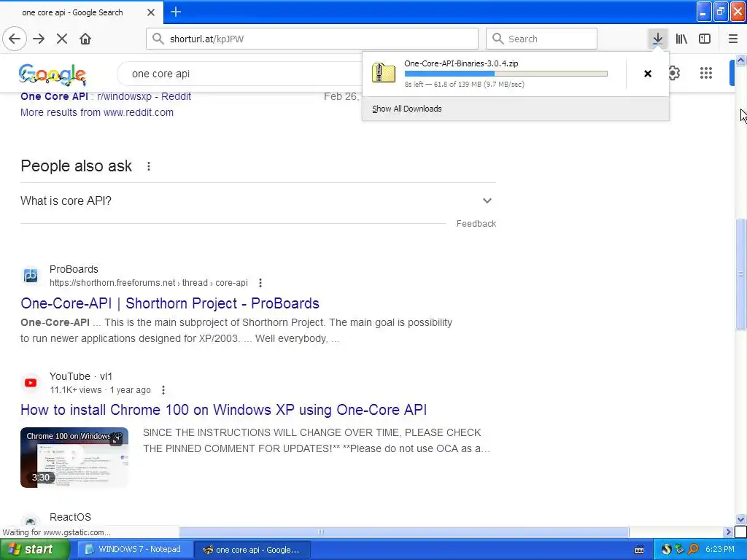Open a new tab with plus button

point(176,12)
